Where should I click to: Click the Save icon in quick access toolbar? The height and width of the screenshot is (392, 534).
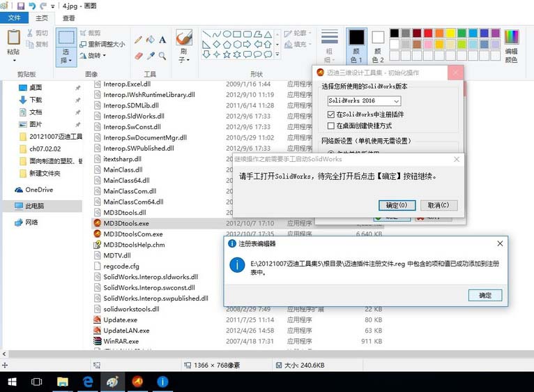click(x=21, y=6)
